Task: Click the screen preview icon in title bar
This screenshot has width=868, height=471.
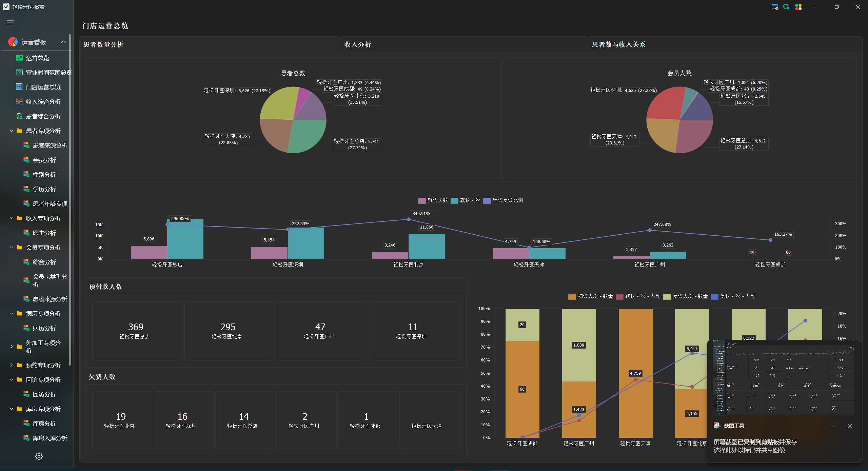Action: click(775, 7)
